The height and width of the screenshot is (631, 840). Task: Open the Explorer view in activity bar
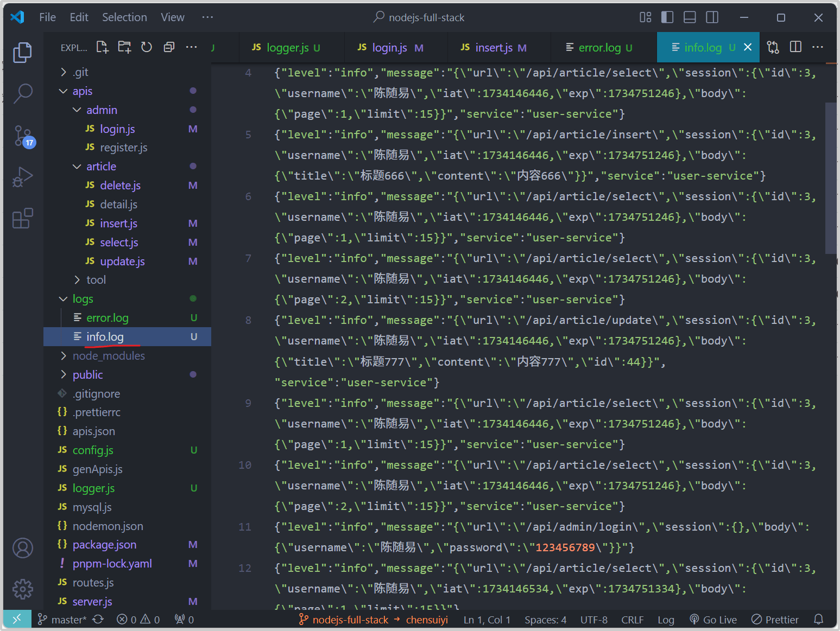pos(22,52)
